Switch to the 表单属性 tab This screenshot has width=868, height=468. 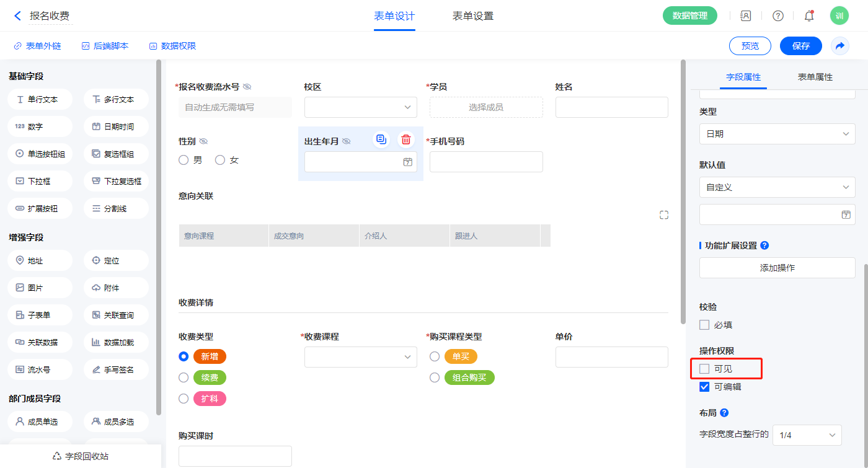click(815, 77)
